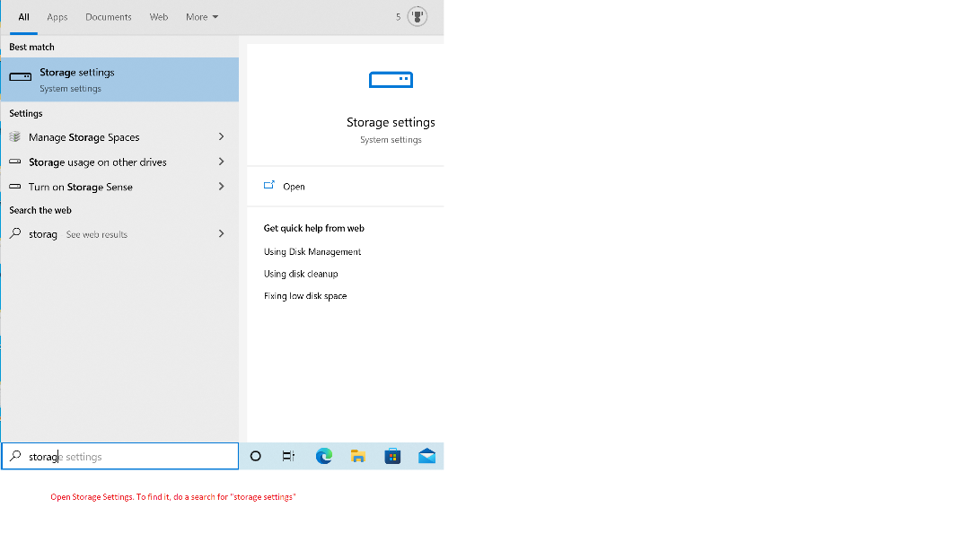The height and width of the screenshot is (560, 967).
Task: Open the More dropdown filter
Action: [x=202, y=17]
